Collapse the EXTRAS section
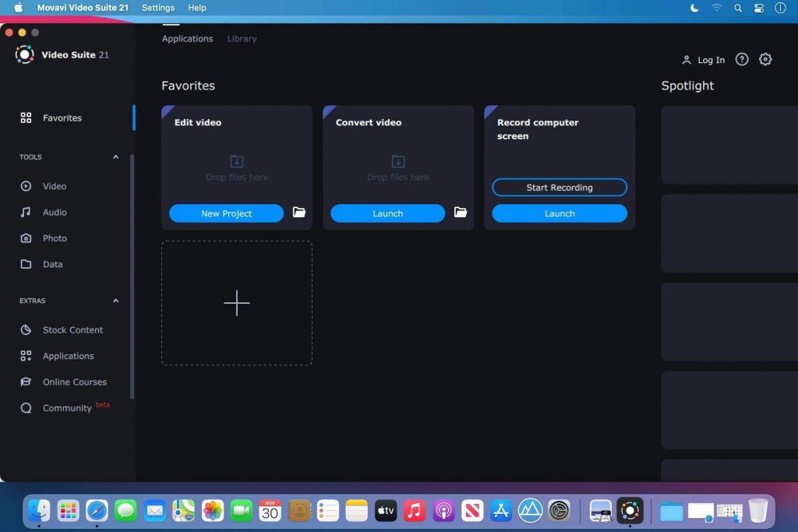The width and height of the screenshot is (798, 532). coord(115,301)
